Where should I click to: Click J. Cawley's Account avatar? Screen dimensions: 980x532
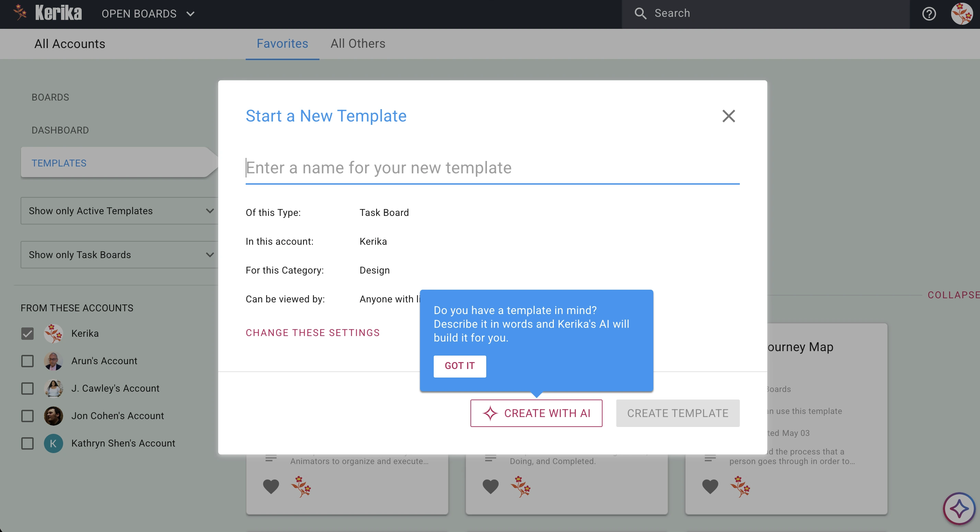[x=53, y=388]
